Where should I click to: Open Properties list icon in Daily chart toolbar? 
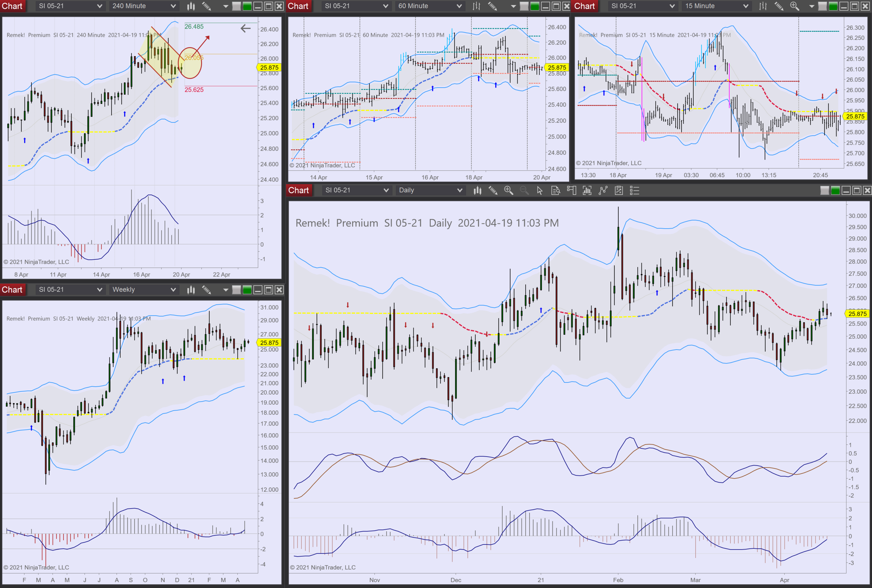(634, 191)
